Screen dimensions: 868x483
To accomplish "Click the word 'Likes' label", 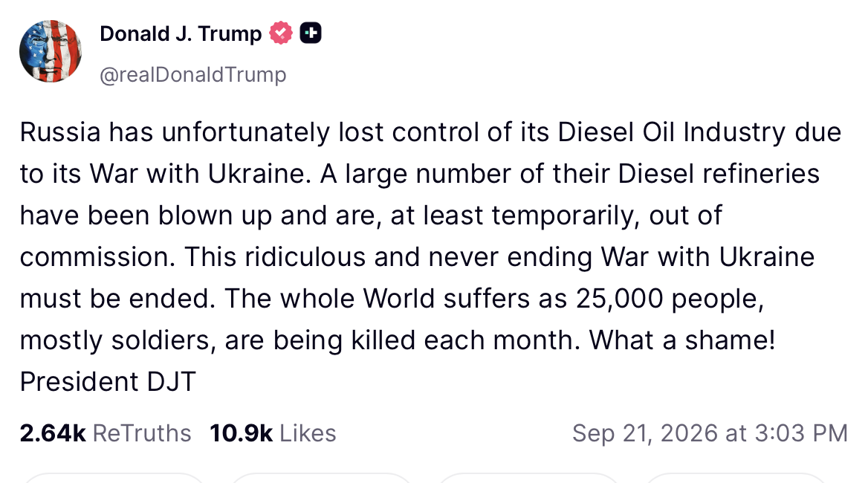I will coord(308,433).
